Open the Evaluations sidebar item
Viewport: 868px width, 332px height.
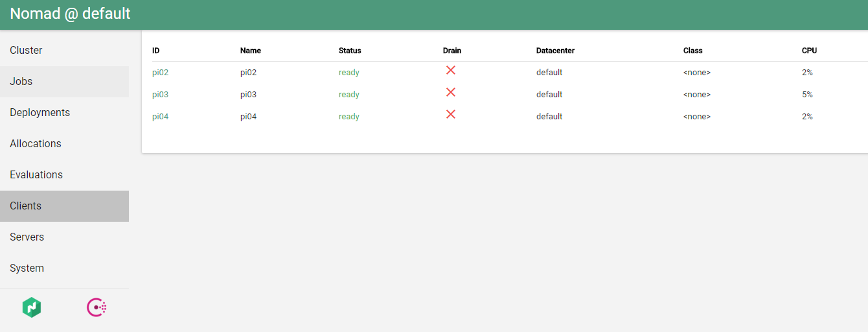[x=64, y=175]
